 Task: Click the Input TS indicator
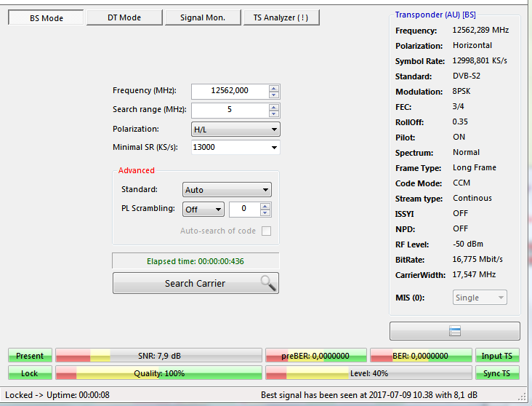click(x=497, y=356)
